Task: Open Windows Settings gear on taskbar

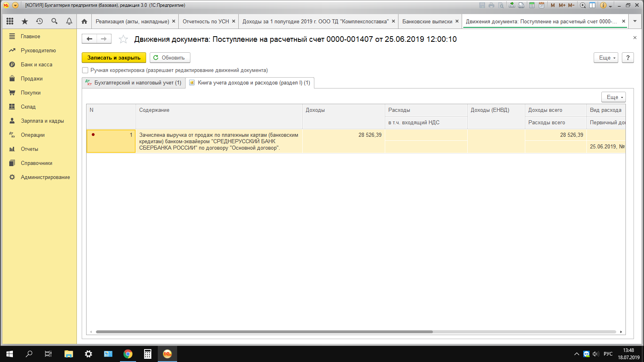Action: coord(89,354)
